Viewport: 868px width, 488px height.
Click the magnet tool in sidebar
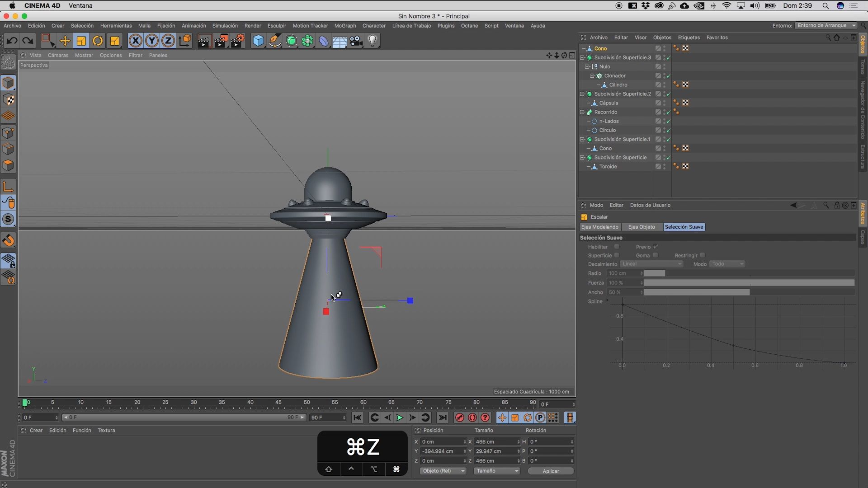point(8,240)
